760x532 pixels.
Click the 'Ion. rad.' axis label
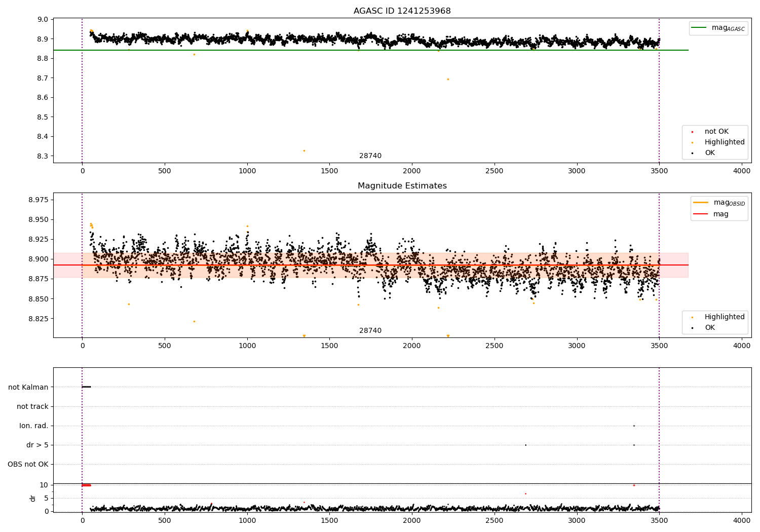pyautogui.click(x=34, y=426)
